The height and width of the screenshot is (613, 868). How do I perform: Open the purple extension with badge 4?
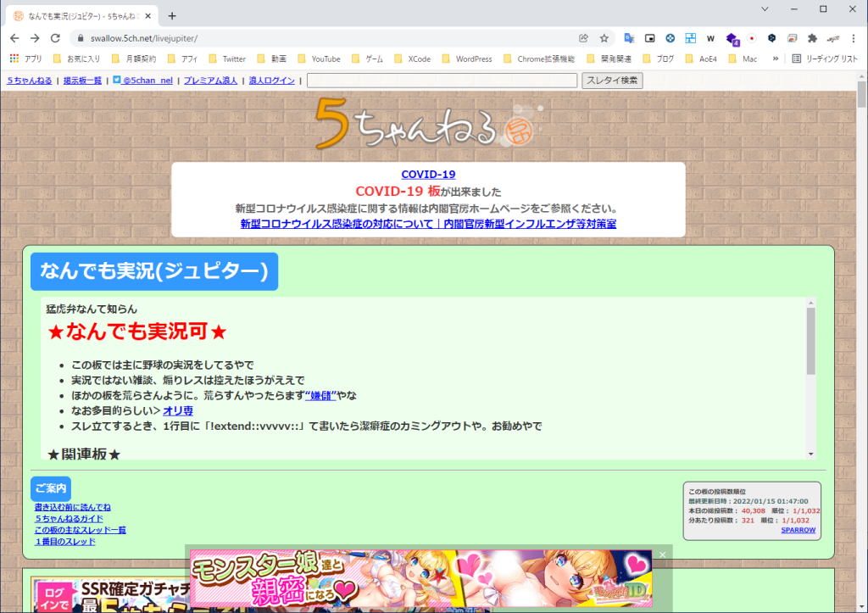(732, 39)
